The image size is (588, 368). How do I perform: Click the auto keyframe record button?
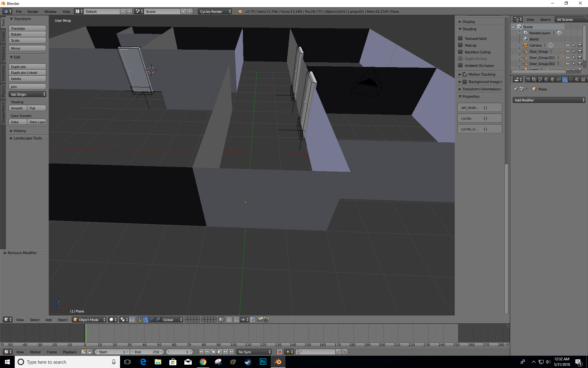pos(280,352)
